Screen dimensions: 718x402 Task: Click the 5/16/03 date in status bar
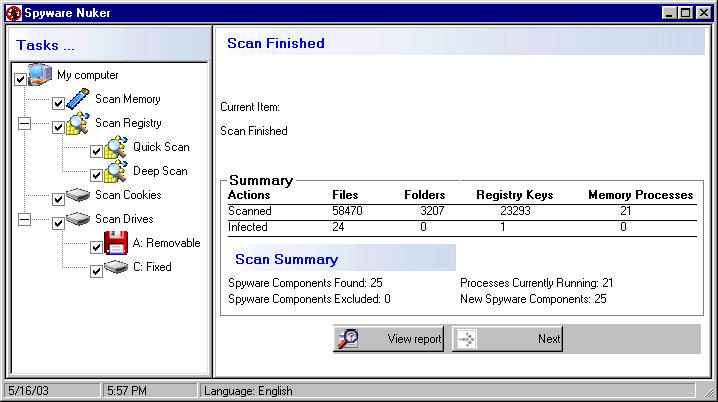[28, 391]
